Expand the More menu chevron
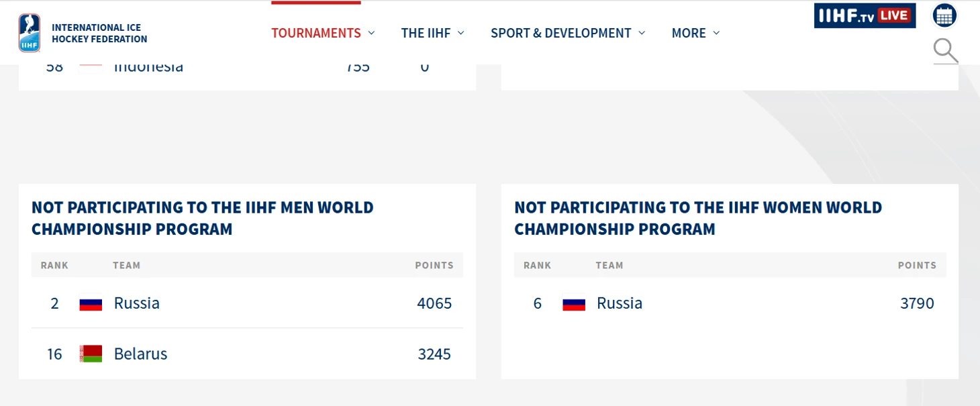The height and width of the screenshot is (406, 980). tap(716, 33)
